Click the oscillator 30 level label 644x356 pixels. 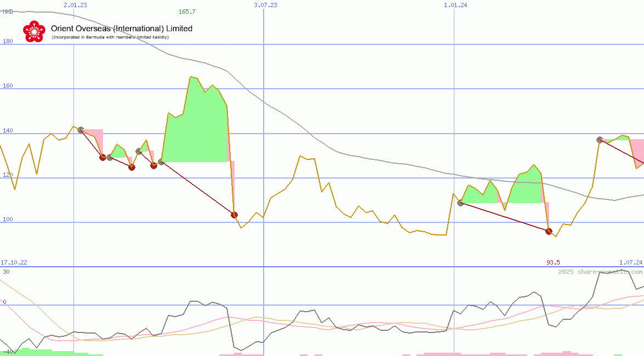tap(6, 272)
